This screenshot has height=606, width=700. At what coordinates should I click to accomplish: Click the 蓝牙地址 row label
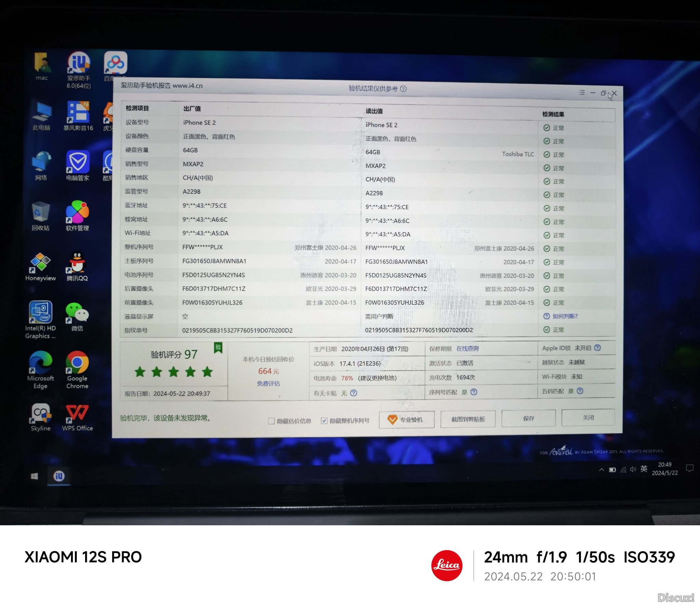pos(136,206)
